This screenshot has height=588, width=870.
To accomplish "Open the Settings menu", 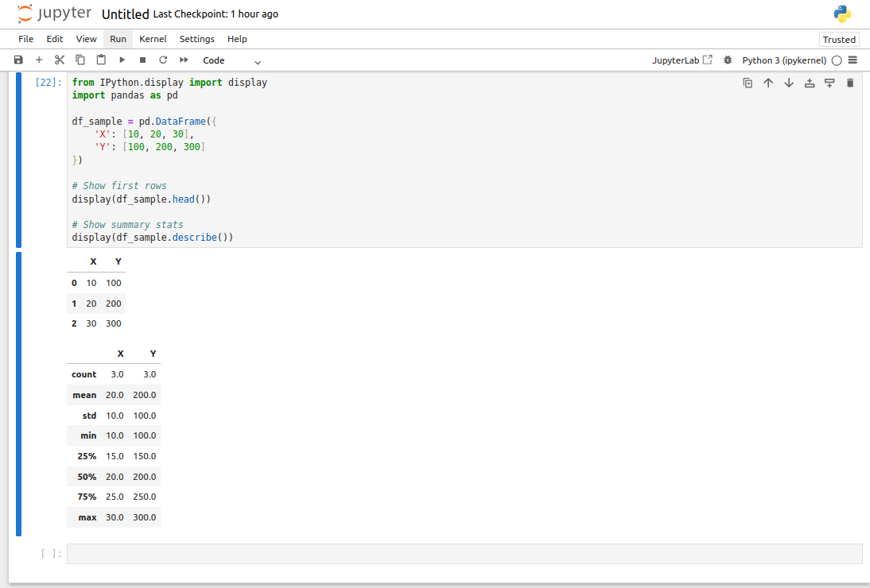I will point(196,39).
